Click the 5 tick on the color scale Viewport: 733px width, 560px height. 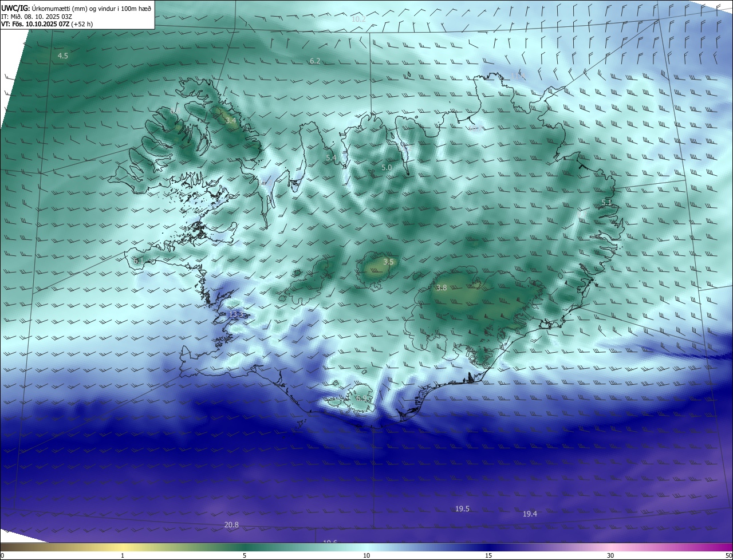245,555
